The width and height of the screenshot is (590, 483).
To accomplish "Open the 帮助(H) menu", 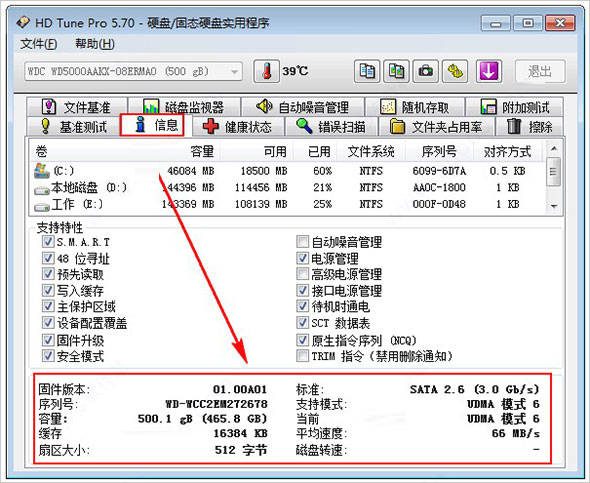I will (94, 44).
